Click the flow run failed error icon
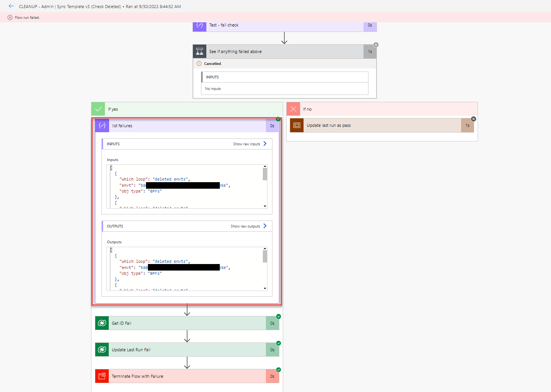Screen dimensions: 551x392 click(x=10, y=17)
